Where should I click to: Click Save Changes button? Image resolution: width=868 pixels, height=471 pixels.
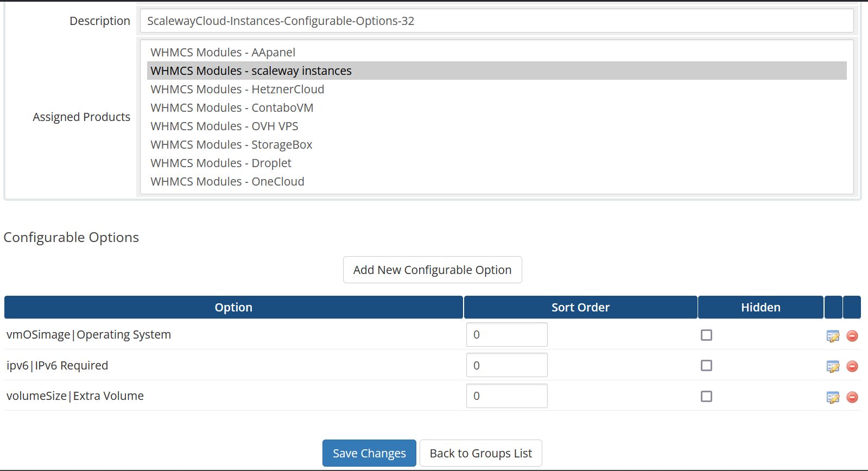369,453
